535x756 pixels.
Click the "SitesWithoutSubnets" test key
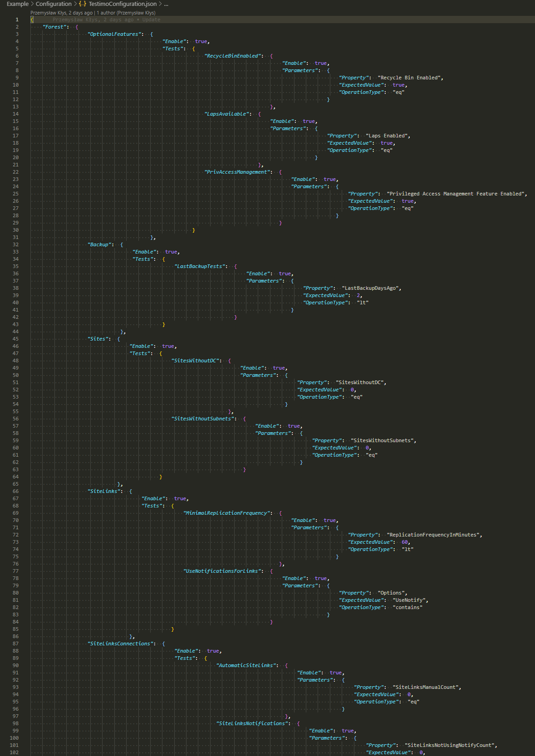(x=203, y=419)
